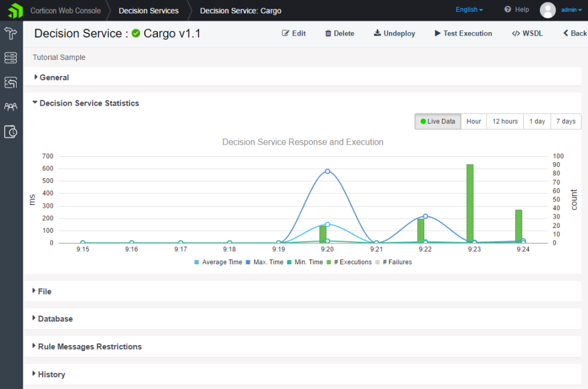Toggle # Failures legend series

pyautogui.click(x=394, y=263)
